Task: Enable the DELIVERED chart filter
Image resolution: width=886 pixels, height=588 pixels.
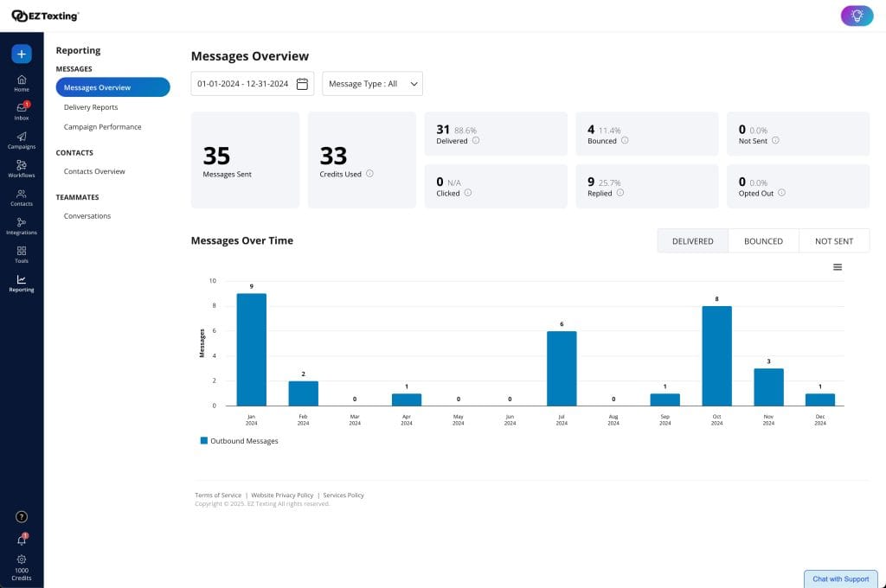Action: pos(691,240)
